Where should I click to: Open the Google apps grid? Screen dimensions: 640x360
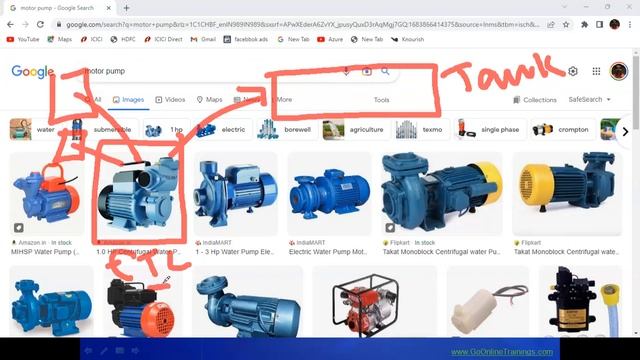pos(596,71)
